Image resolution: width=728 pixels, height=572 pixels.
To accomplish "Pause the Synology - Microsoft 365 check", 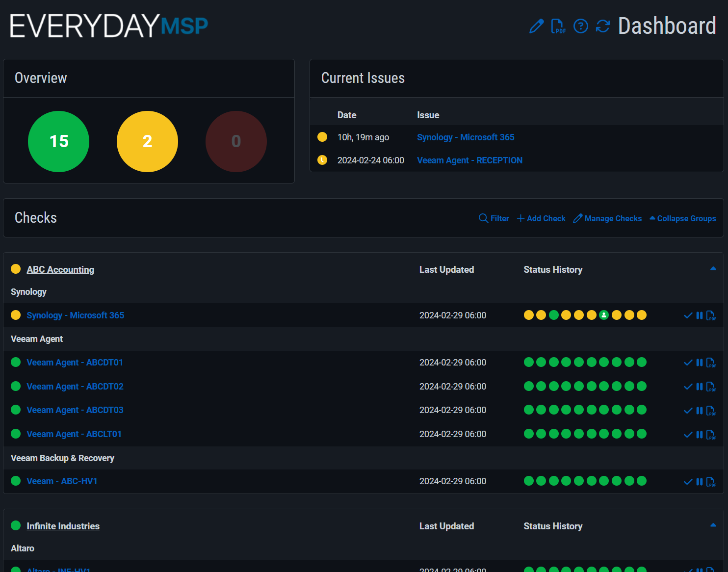I will point(700,315).
